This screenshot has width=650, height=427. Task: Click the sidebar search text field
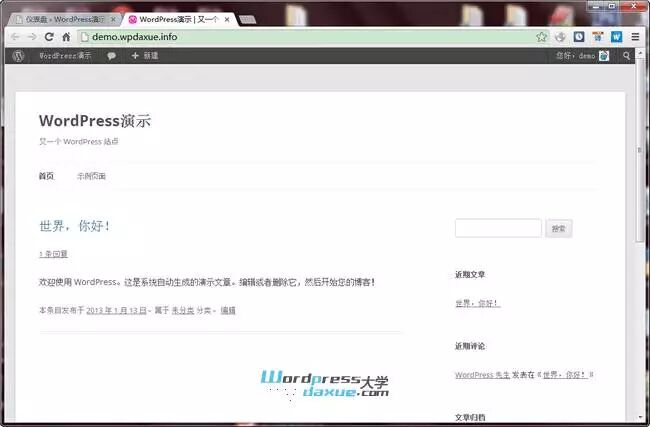(x=498, y=228)
